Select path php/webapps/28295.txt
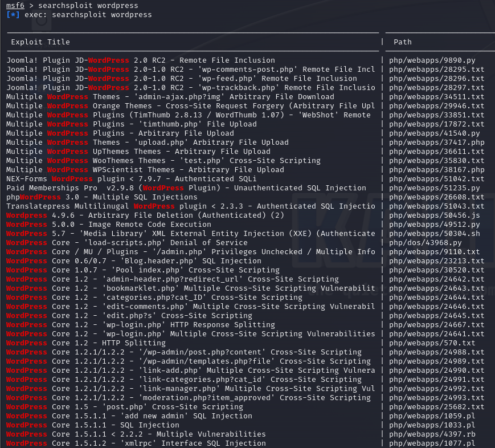The height and width of the screenshot is (448, 495). (x=436, y=70)
